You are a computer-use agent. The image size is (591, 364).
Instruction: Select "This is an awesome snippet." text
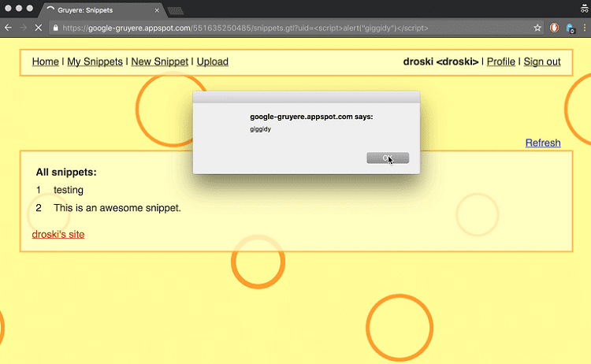pos(117,208)
